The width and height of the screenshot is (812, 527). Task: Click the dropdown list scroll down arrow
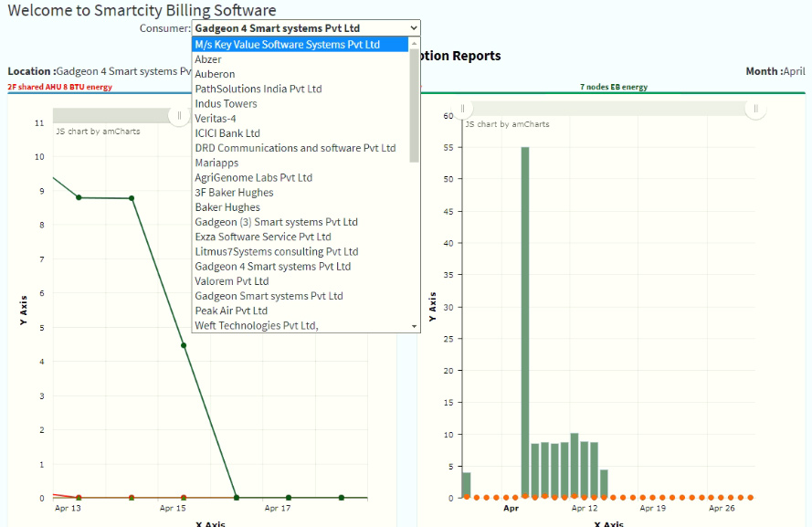coord(415,326)
